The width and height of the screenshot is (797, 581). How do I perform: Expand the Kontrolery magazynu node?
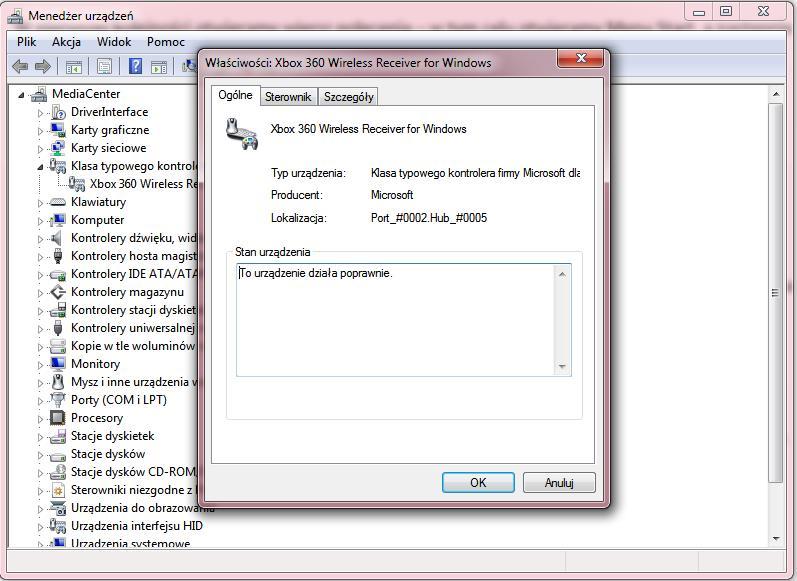coord(40,293)
